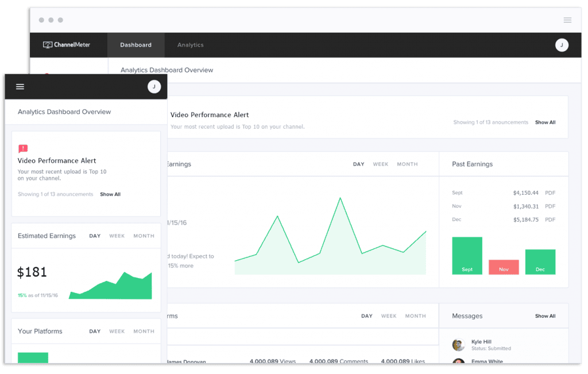The image size is (588, 374).
Task: Click the red alert icon in mobile view
Action: (x=23, y=149)
